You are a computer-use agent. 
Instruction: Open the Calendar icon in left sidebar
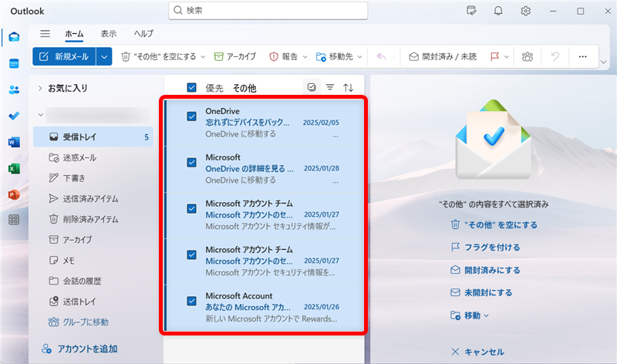[x=14, y=63]
